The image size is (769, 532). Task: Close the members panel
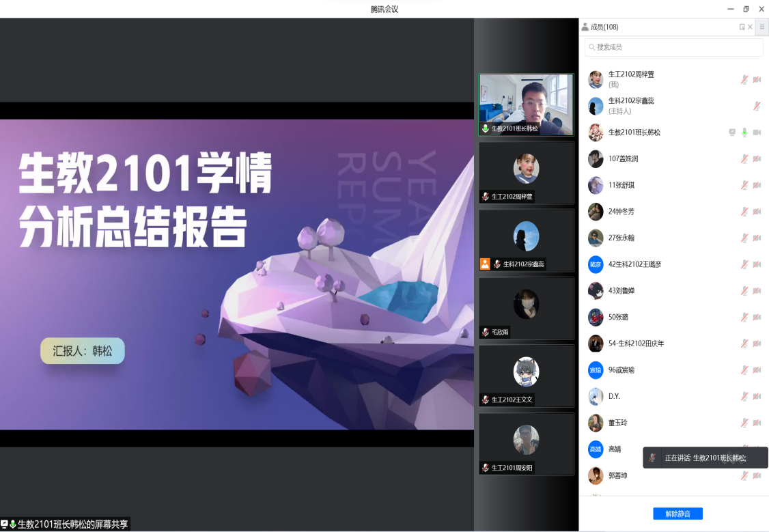coord(750,27)
